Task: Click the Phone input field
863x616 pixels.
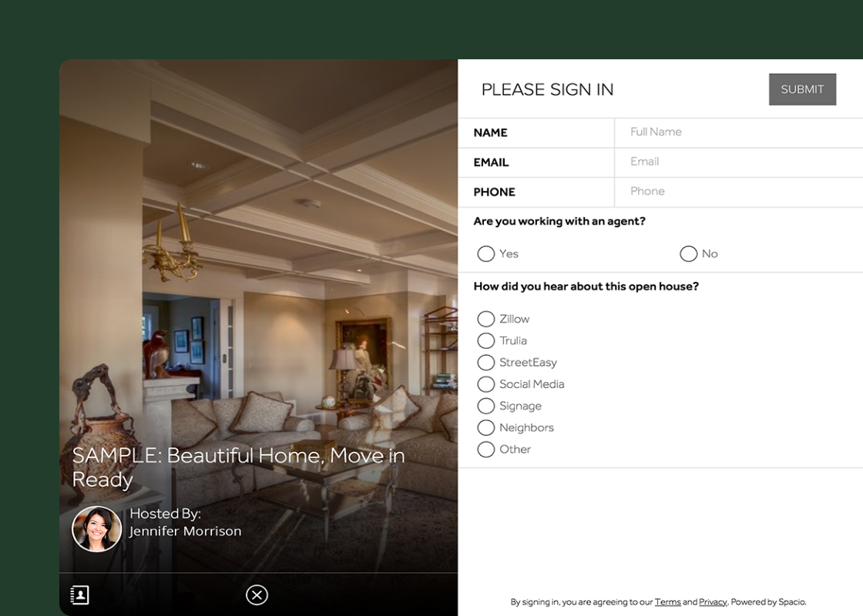Action: [739, 192]
